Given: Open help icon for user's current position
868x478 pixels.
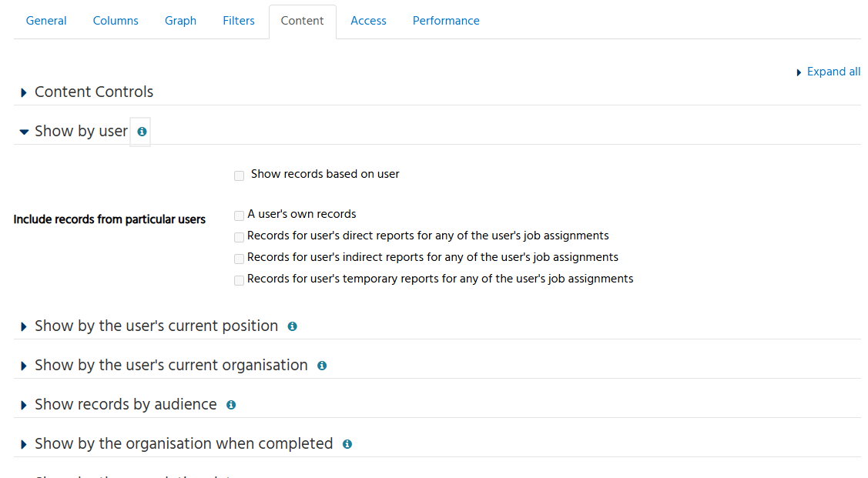Looking at the screenshot, I should pyautogui.click(x=292, y=326).
